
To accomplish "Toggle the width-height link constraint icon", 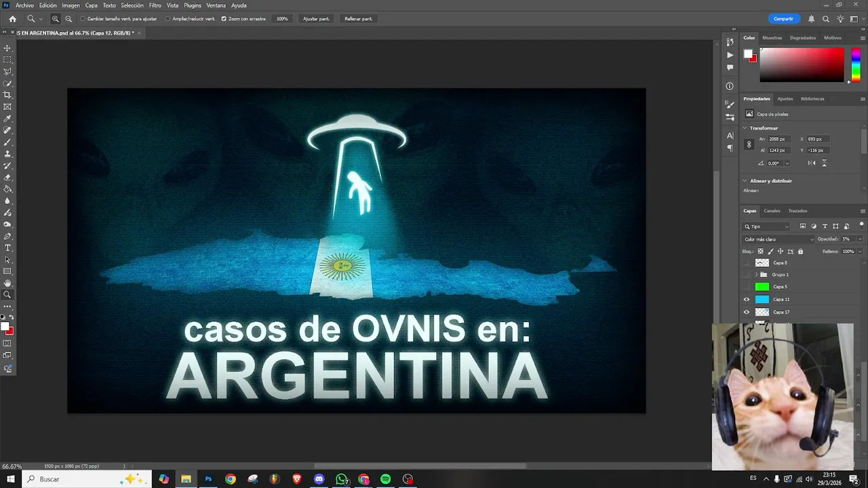I will coord(749,144).
